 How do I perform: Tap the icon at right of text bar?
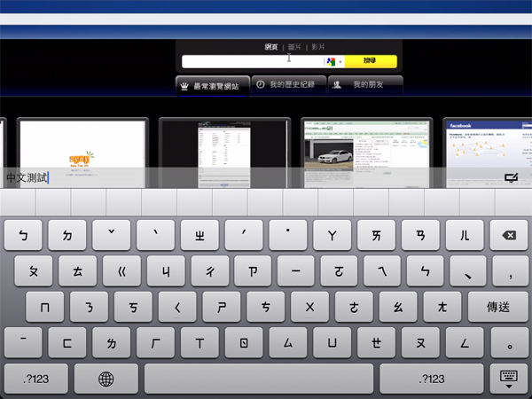511,177
